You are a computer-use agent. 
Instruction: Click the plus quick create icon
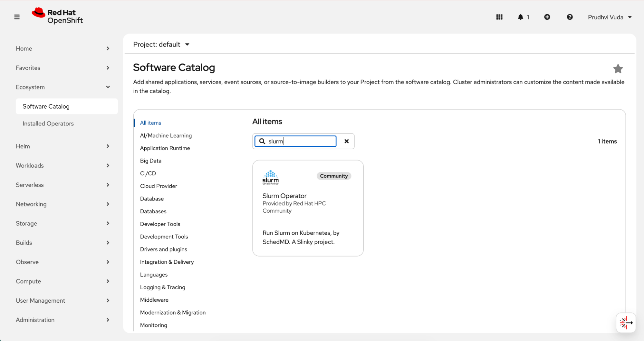point(547,17)
